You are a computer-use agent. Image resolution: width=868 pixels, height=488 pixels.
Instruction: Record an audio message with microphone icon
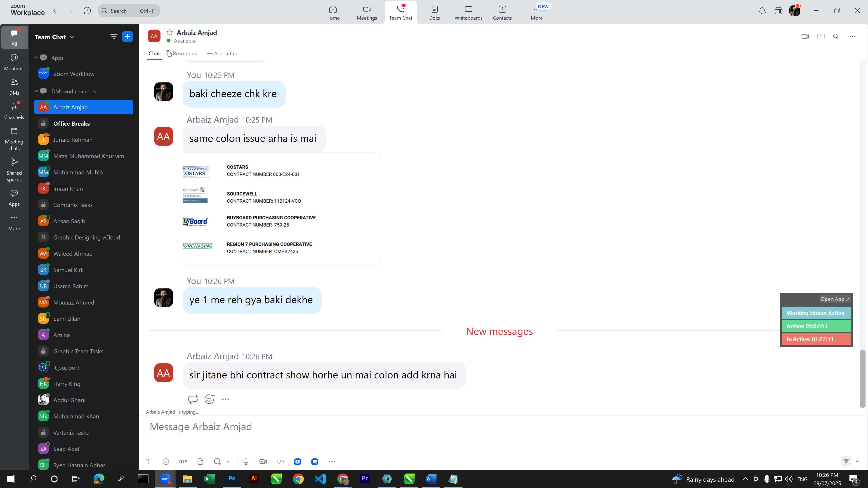246,461
